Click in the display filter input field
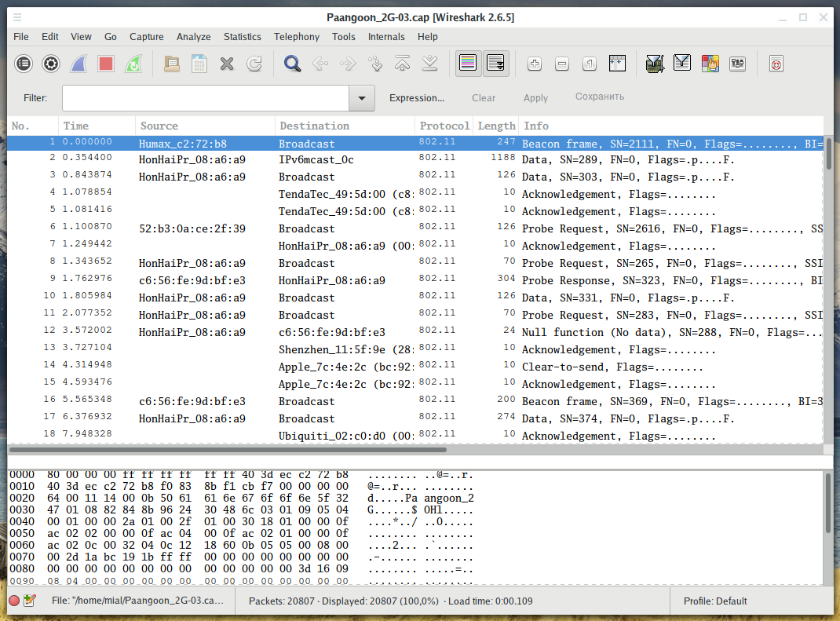Image resolution: width=840 pixels, height=621 pixels. [206, 98]
